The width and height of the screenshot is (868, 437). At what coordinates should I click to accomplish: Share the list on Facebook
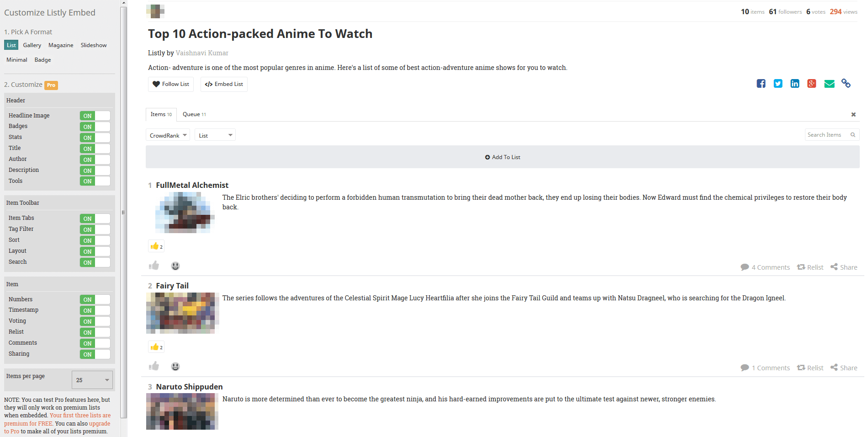761,84
